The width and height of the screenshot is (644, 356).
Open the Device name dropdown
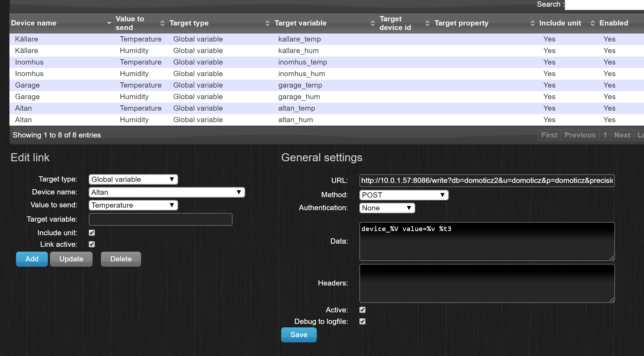point(167,192)
